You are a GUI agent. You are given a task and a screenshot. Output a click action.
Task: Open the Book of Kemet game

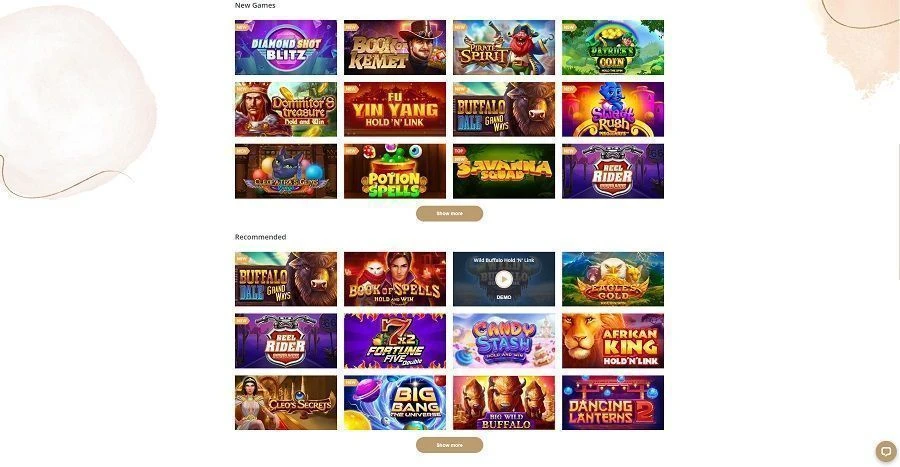coord(395,48)
